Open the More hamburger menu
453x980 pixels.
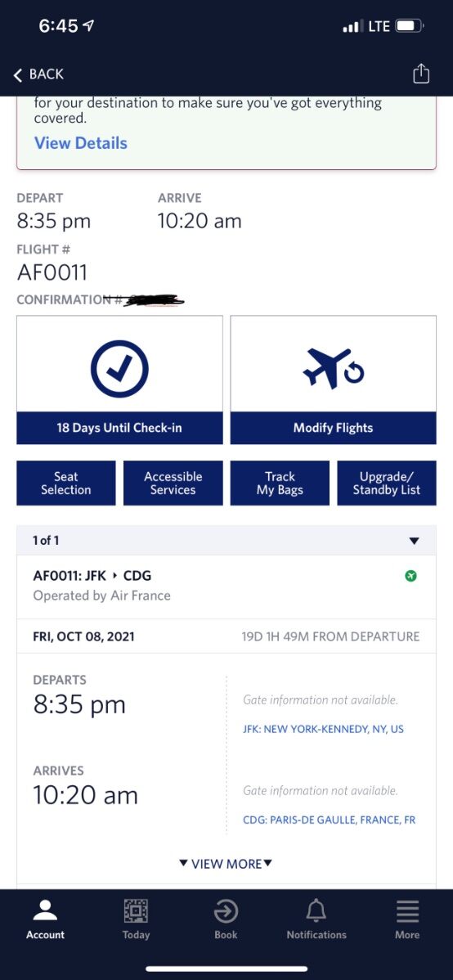(406, 919)
